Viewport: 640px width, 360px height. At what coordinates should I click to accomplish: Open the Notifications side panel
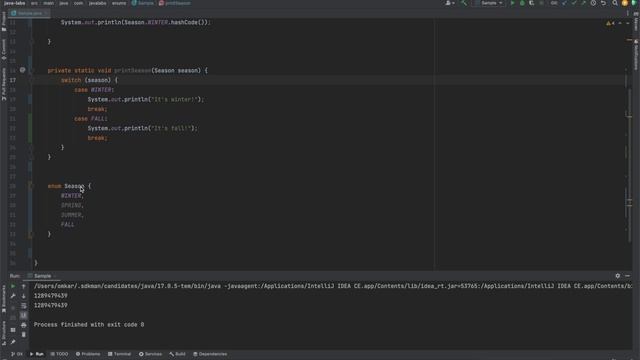pyautogui.click(x=636, y=54)
